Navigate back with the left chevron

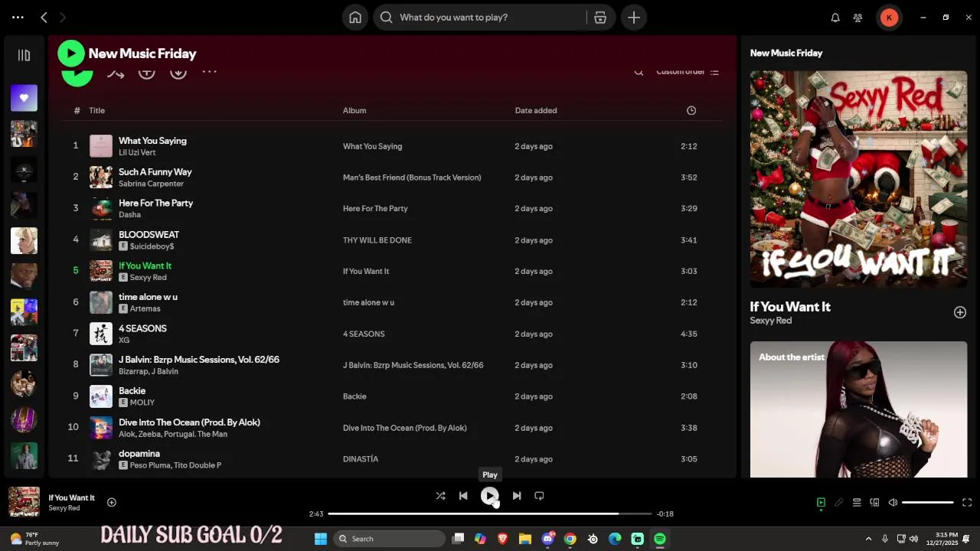click(44, 17)
